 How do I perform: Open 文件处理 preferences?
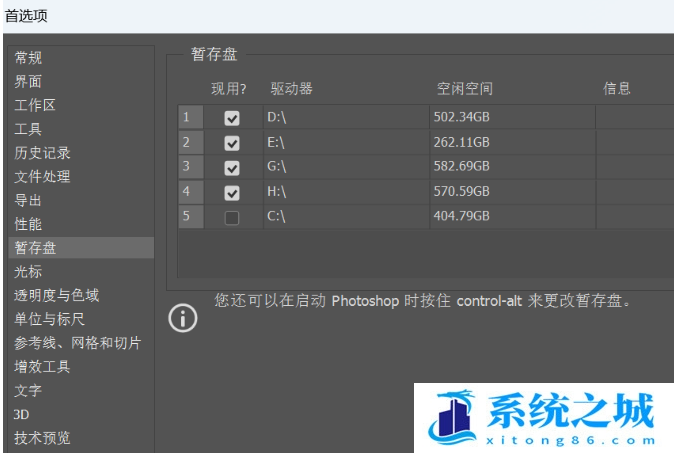click(x=42, y=176)
